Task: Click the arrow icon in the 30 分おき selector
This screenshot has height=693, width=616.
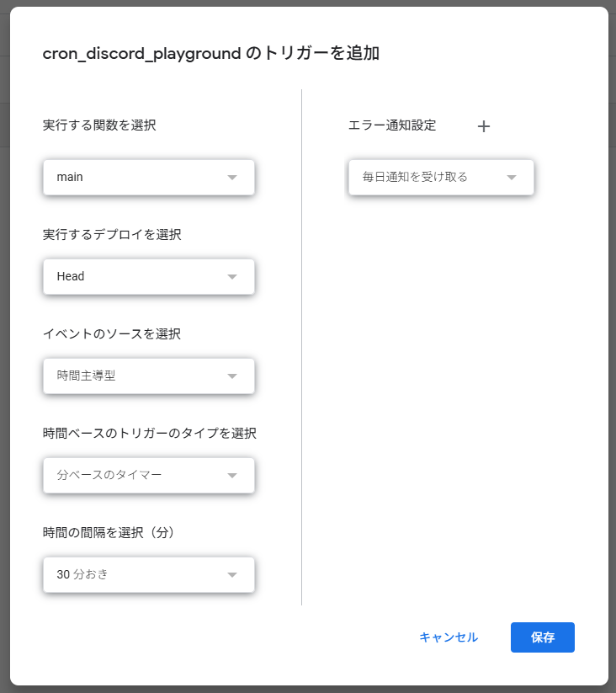Action: [x=232, y=575]
